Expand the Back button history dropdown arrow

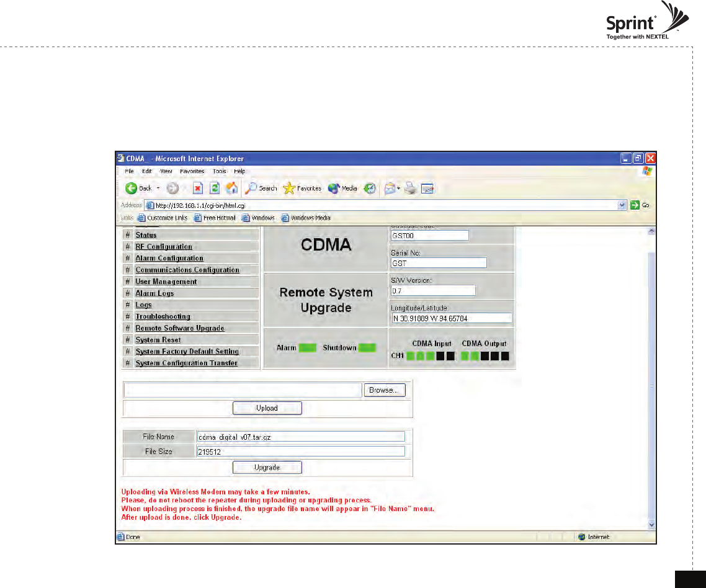click(158, 188)
